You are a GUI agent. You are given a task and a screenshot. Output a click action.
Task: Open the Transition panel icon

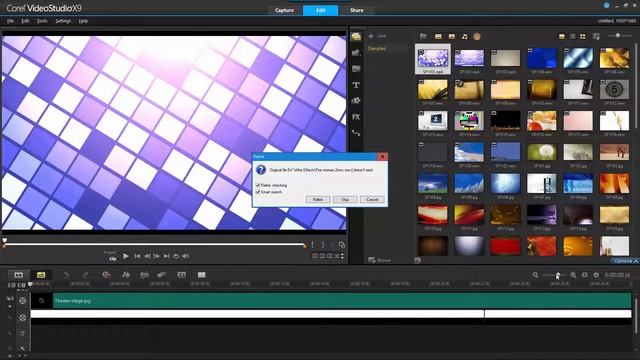point(356,69)
